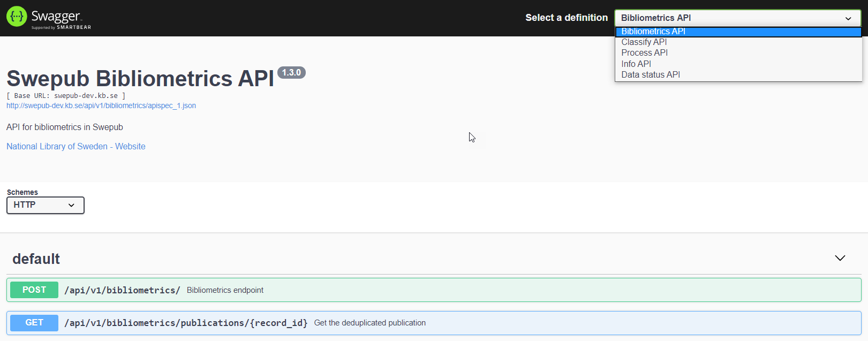Select highlighted Bibliometrics API option

pos(653,31)
